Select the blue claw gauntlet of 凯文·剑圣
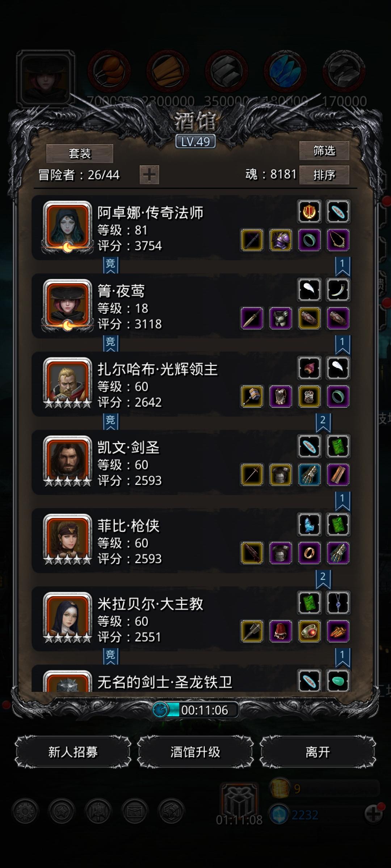Image resolution: width=391 pixels, height=868 pixels. pyautogui.click(x=309, y=475)
